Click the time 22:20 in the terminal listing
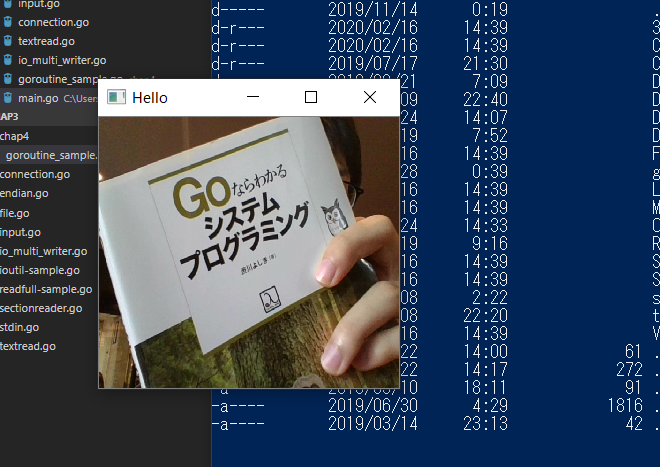 [485, 315]
